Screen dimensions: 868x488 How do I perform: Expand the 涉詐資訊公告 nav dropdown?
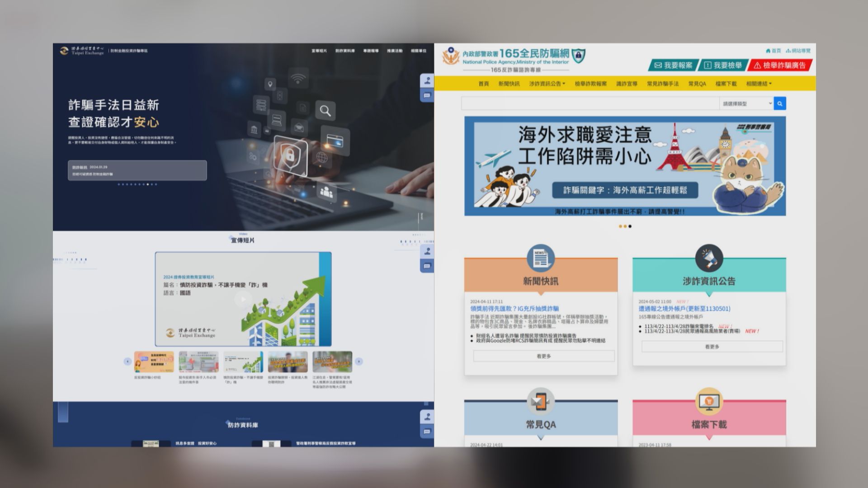547,84
